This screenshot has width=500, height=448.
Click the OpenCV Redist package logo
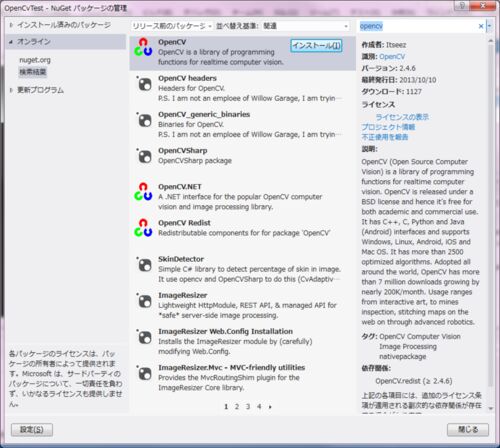143,228
